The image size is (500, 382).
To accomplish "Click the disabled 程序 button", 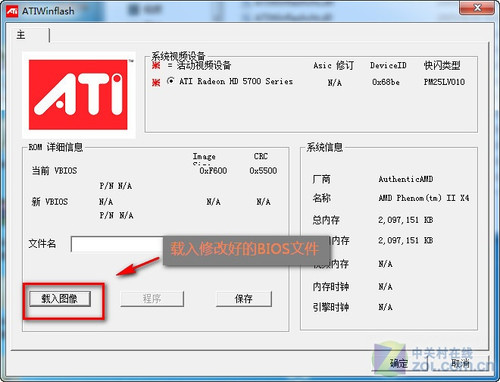I will 152,298.
